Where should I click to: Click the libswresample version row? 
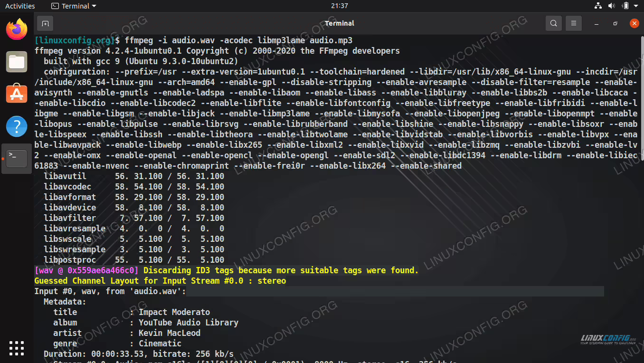pos(134,249)
